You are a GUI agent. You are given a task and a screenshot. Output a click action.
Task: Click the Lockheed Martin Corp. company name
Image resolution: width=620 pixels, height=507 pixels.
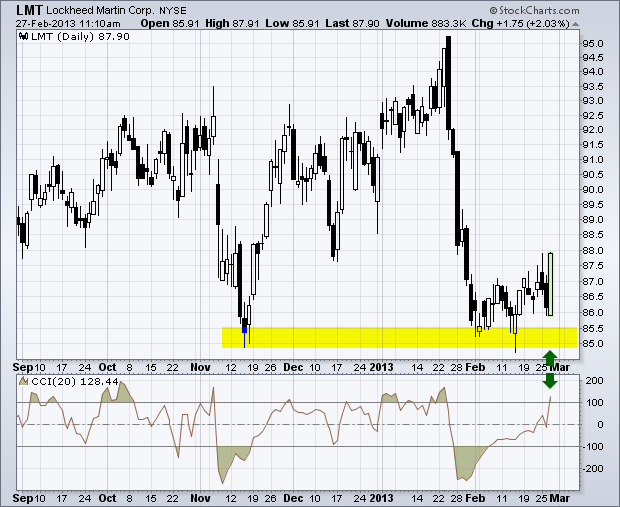[x=100, y=10]
